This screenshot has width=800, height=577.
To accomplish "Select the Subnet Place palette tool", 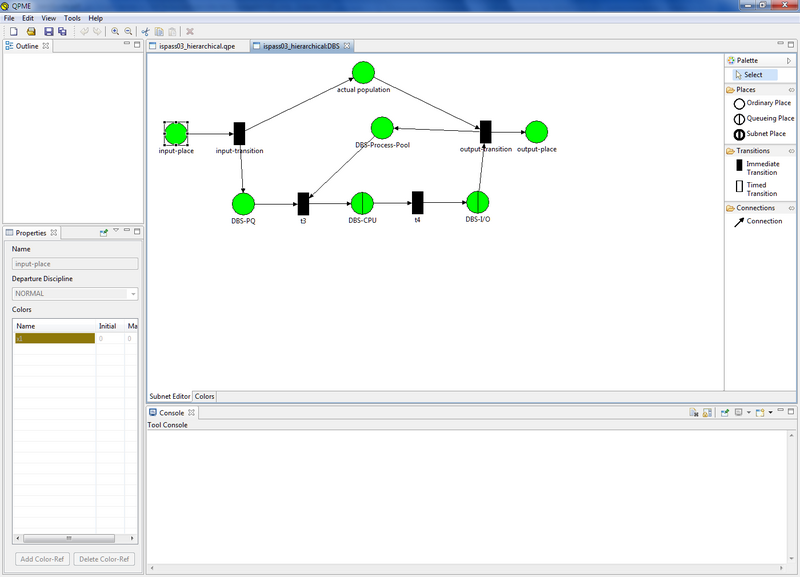I will [762, 133].
